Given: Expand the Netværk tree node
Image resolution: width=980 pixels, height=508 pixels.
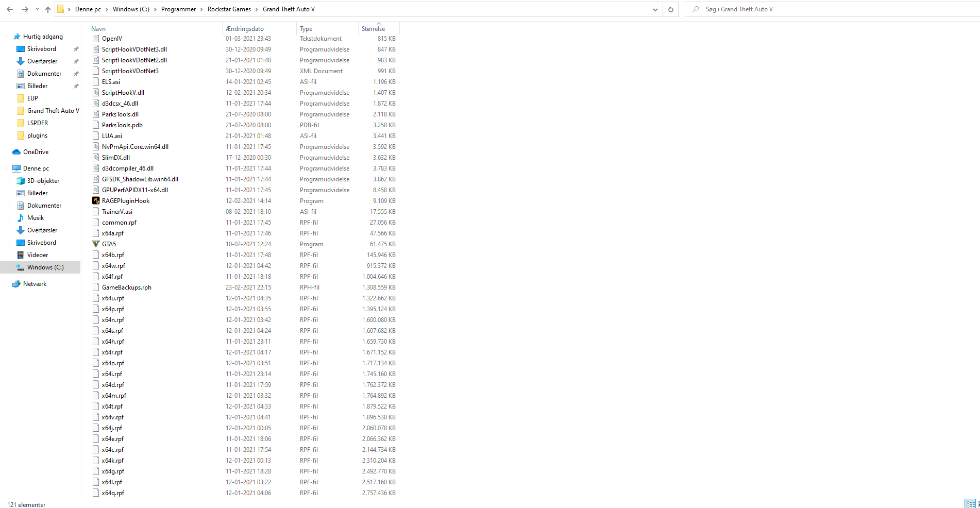Looking at the screenshot, I should tap(6, 284).
